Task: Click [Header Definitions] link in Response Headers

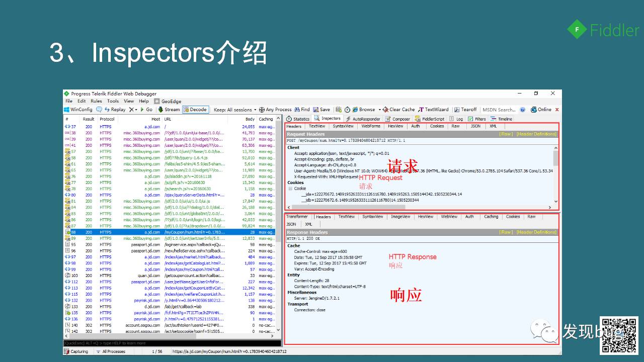Action: point(536,232)
